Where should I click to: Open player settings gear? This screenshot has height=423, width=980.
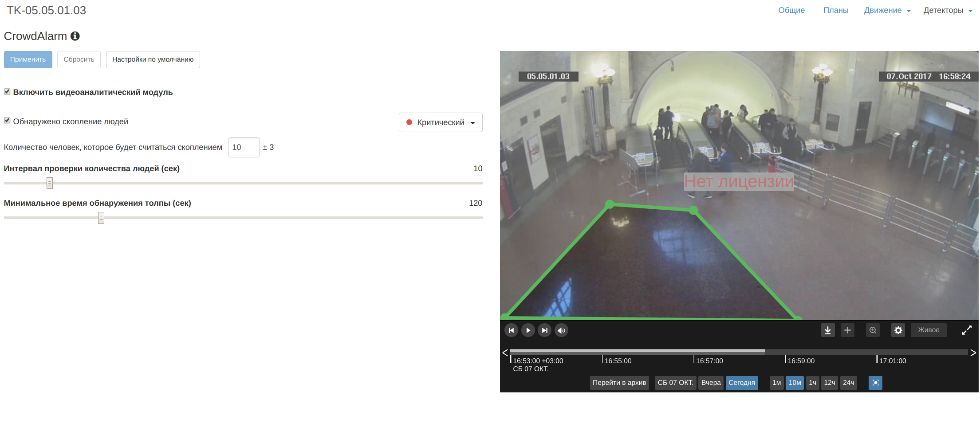(x=898, y=330)
